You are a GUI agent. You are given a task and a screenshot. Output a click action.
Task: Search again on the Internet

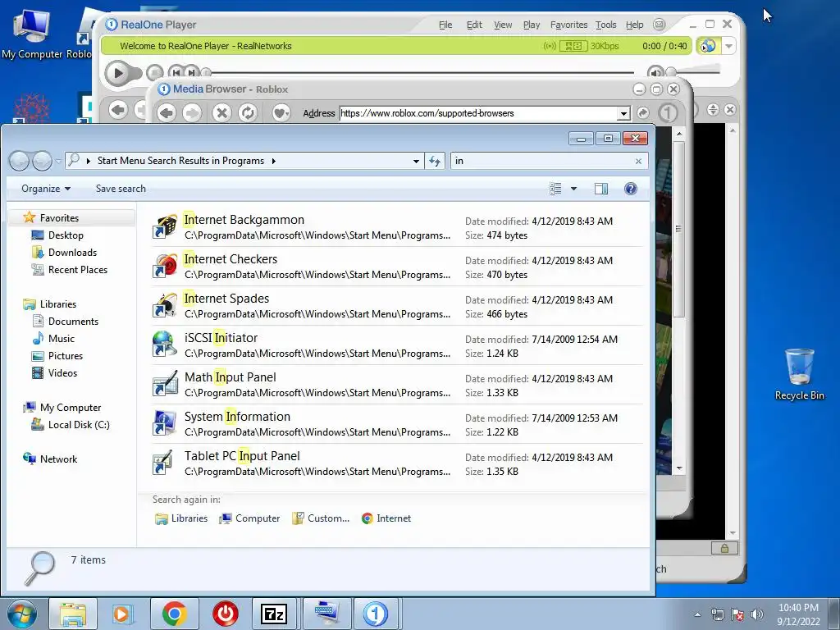click(386, 518)
